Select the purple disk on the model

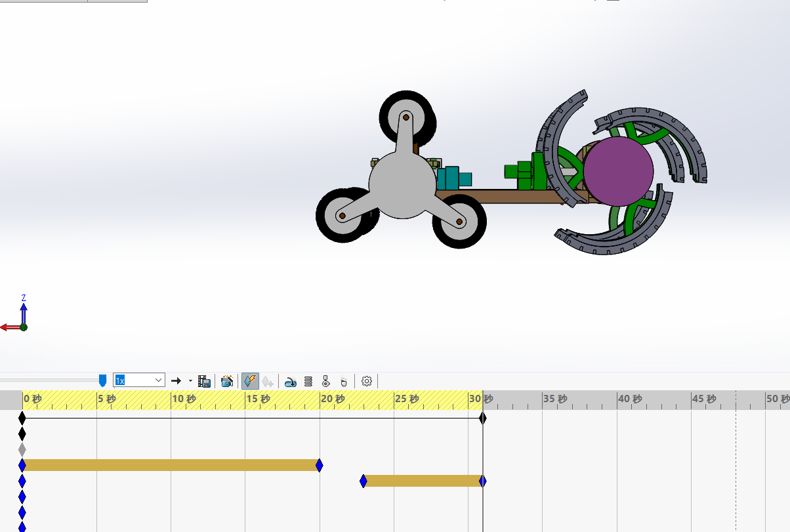point(618,170)
